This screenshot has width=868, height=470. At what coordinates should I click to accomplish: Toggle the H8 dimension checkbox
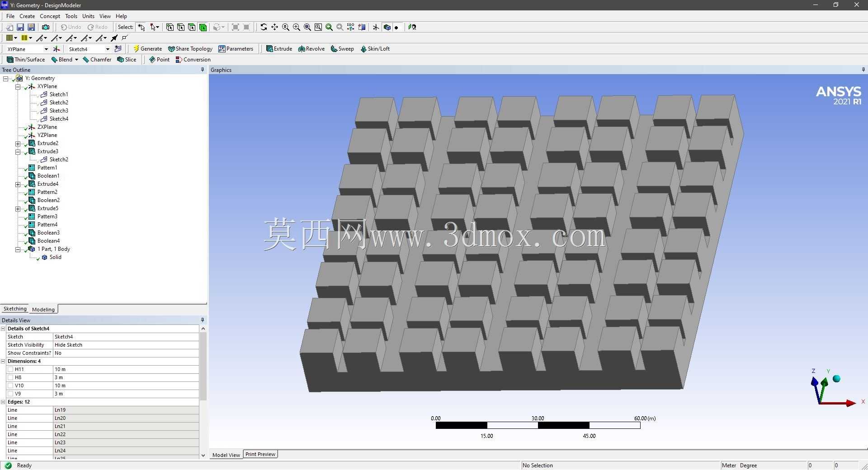point(10,377)
